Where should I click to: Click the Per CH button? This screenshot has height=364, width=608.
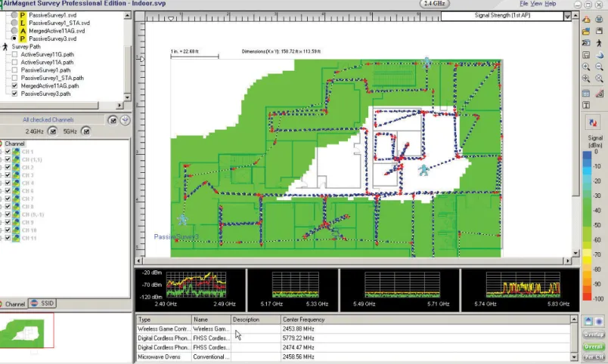pyautogui.click(x=594, y=357)
